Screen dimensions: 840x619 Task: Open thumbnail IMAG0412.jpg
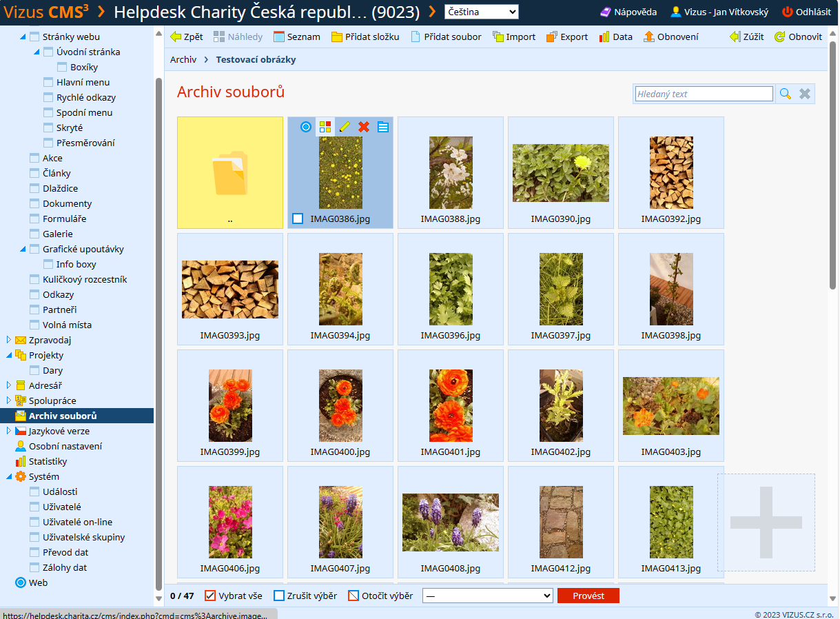click(561, 522)
